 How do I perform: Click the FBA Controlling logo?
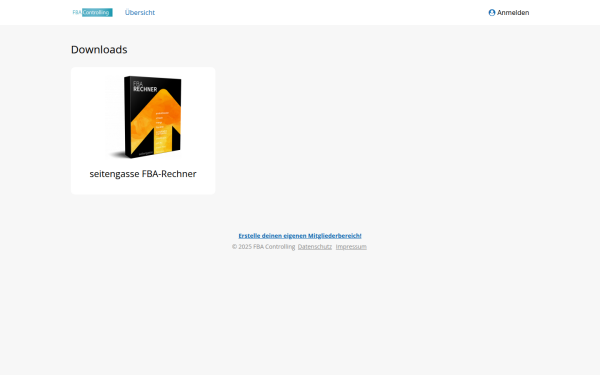click(92, 13)
